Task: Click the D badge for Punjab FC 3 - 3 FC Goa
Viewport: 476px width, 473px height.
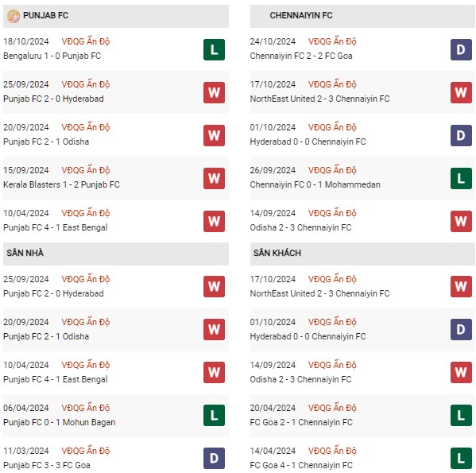Action: pos(214,458)
